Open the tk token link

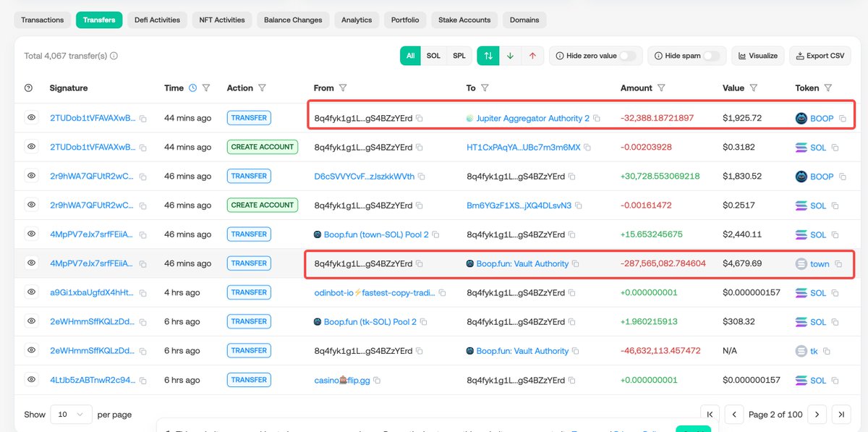click(x=814, y=351)
